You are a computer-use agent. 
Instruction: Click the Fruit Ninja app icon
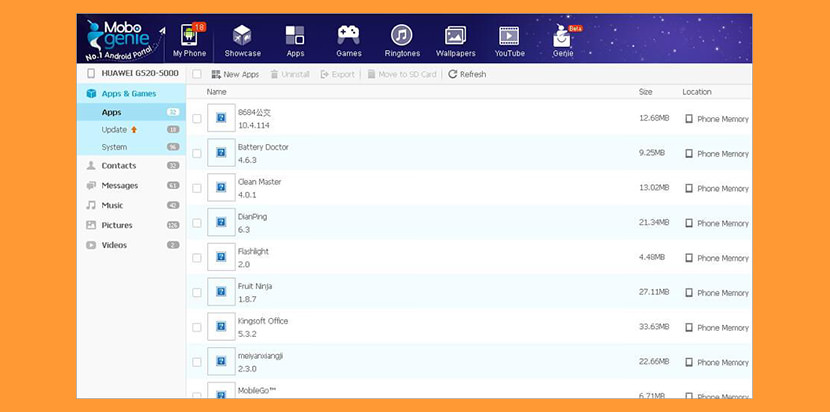click(221, 292)
